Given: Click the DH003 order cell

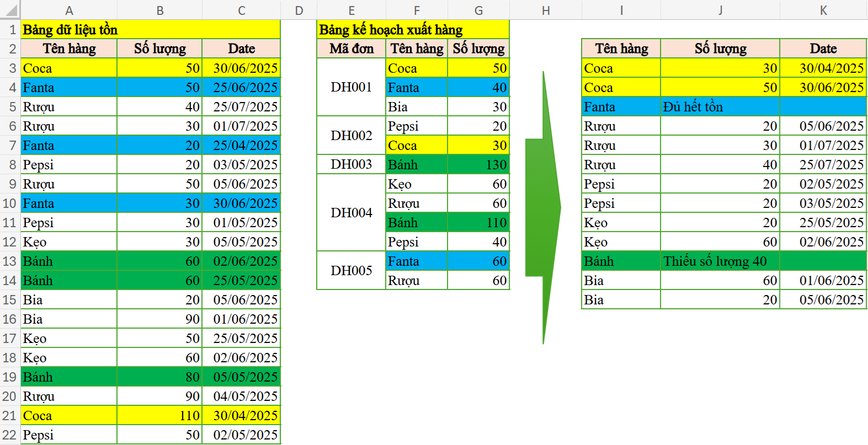Looking at the screenshot, I should tap(351, 164).
